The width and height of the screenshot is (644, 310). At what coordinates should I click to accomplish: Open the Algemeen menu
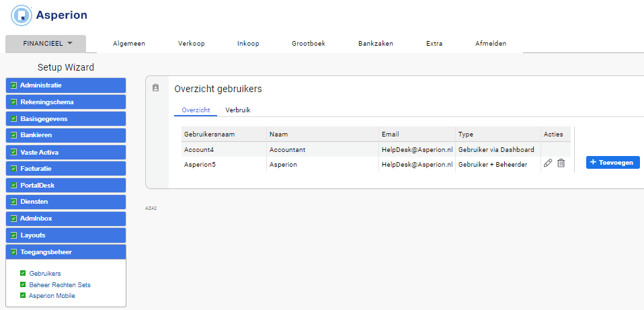129,44
